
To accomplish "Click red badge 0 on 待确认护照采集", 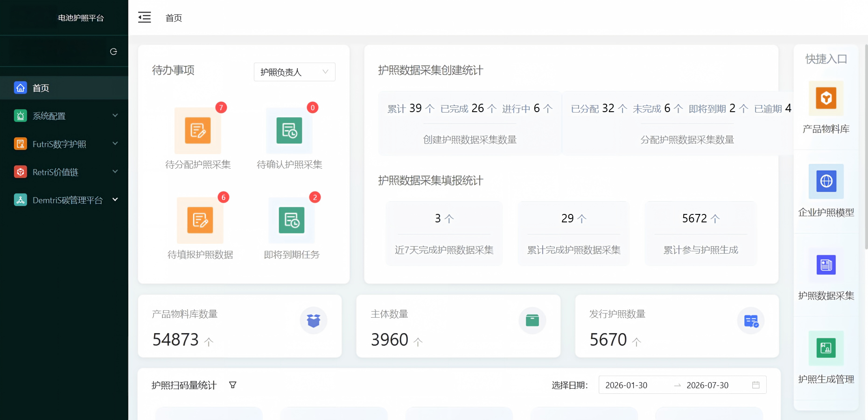I will [313, 107].
